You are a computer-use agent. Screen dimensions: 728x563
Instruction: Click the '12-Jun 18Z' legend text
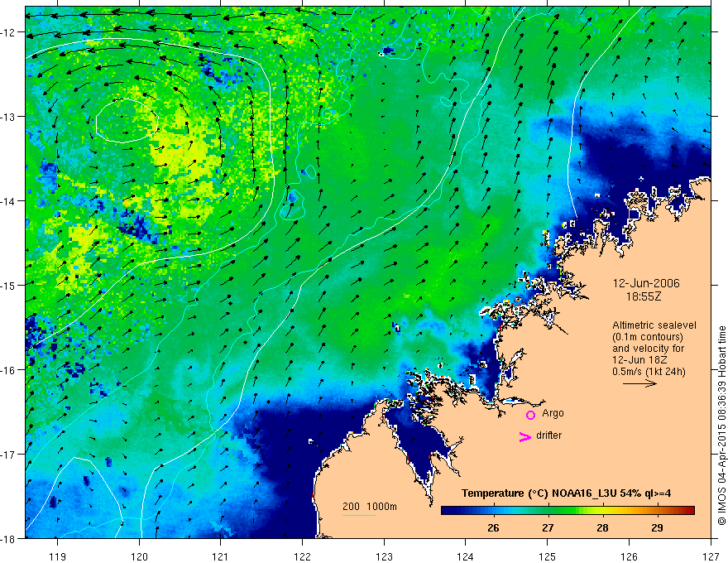pyautogui.click(x=639, y=360)
